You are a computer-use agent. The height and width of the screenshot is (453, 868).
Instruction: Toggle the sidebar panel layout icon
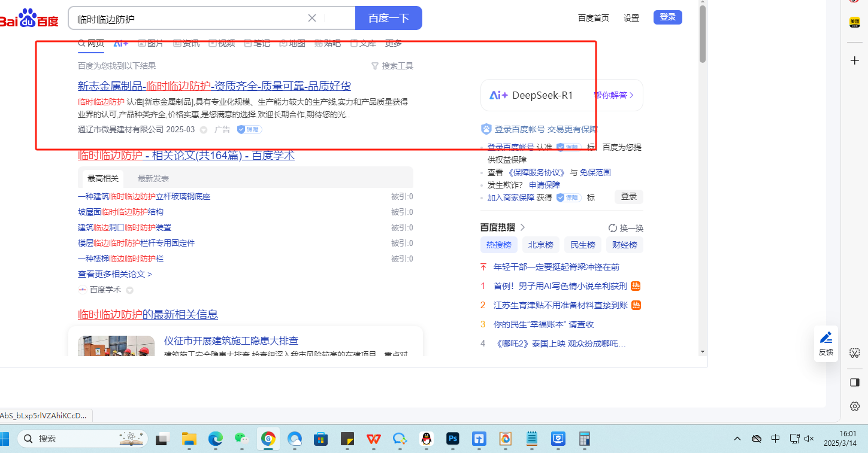[x=855, y=382]
